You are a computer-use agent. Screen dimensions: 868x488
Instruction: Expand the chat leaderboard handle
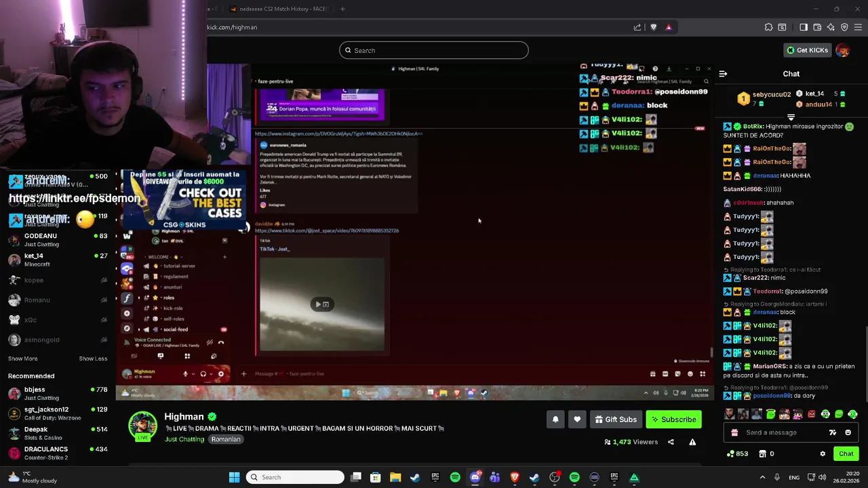pyautogui.click(x=791, y=118)
